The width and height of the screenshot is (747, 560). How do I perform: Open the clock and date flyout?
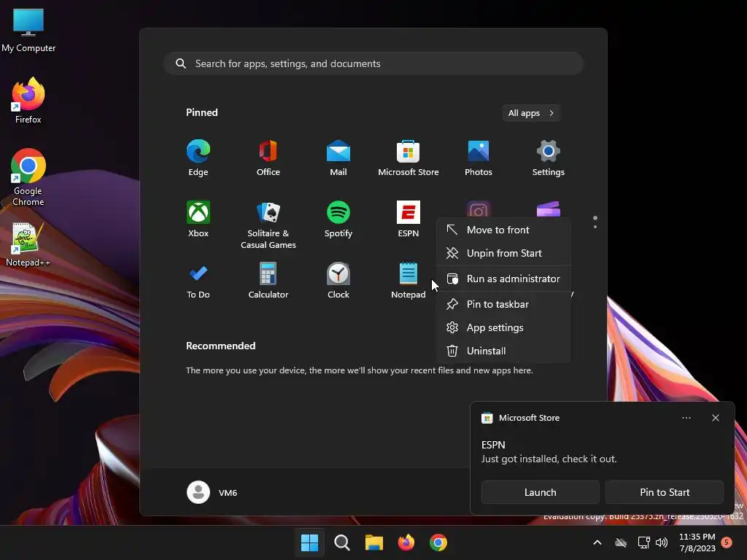coord(697,542)
